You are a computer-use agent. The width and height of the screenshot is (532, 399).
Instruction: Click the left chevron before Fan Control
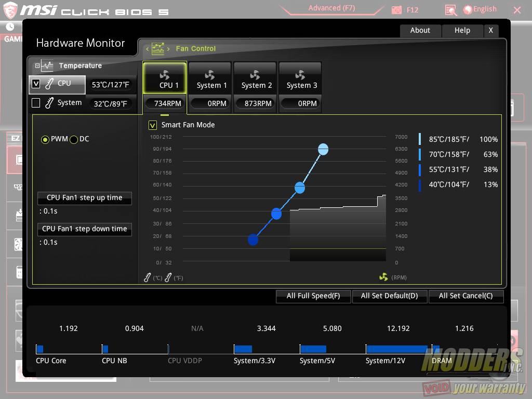pos(147,49)
